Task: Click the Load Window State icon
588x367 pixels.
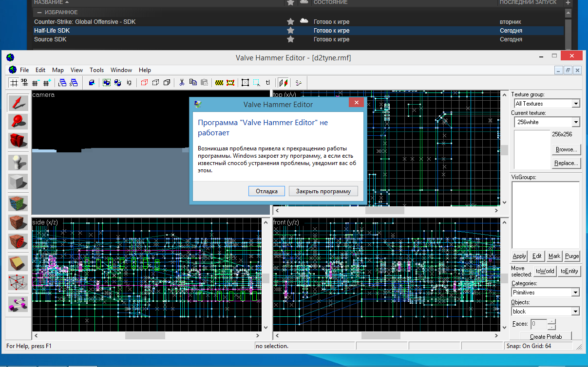Action: pos(63,82)
